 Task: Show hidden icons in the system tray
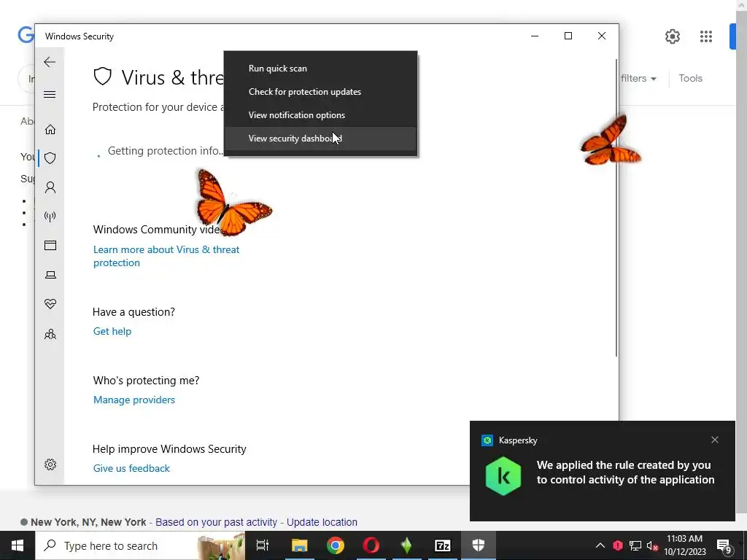(600, 545)
